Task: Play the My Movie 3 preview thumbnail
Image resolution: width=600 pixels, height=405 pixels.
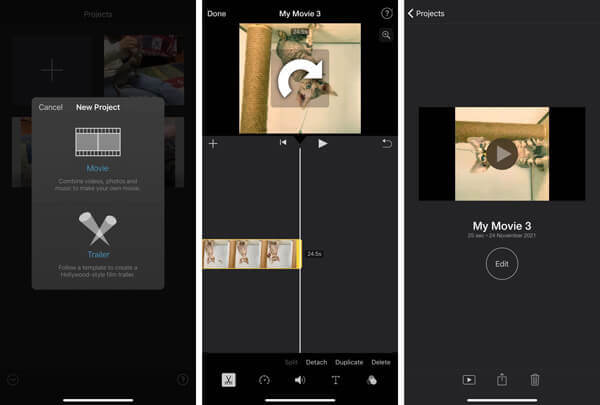Action: 502,154
